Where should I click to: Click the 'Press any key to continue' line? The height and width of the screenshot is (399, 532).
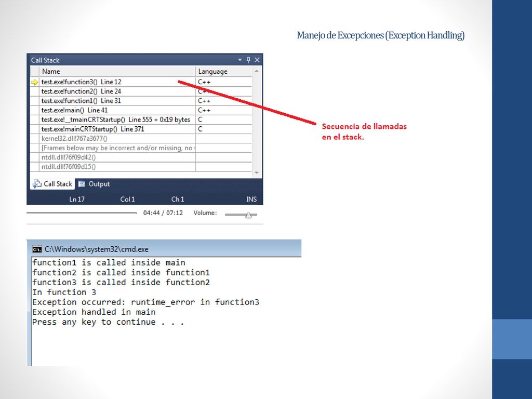coord(108,322)
